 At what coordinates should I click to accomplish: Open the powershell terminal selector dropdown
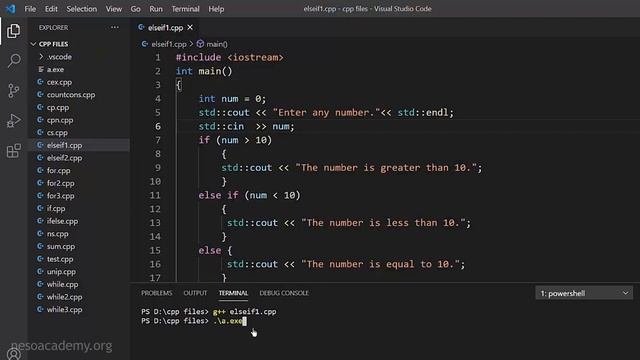coord(584,293)
